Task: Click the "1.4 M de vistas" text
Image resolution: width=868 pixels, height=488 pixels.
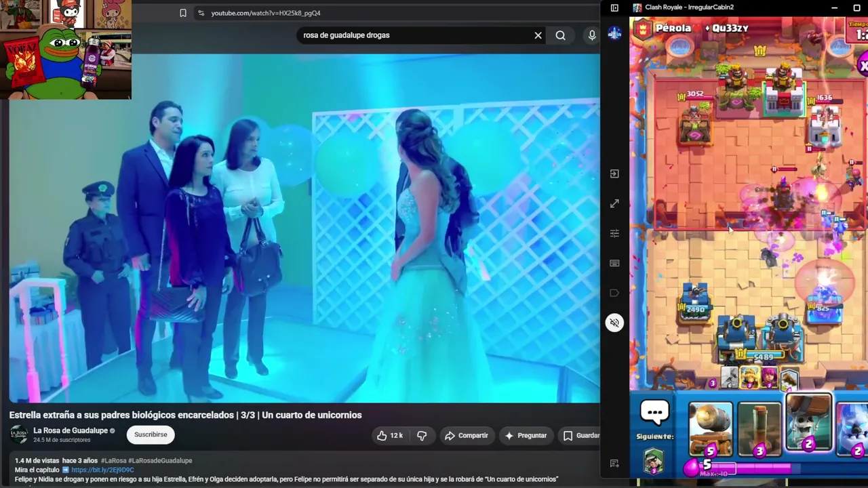Action: (x=37, y=461)
